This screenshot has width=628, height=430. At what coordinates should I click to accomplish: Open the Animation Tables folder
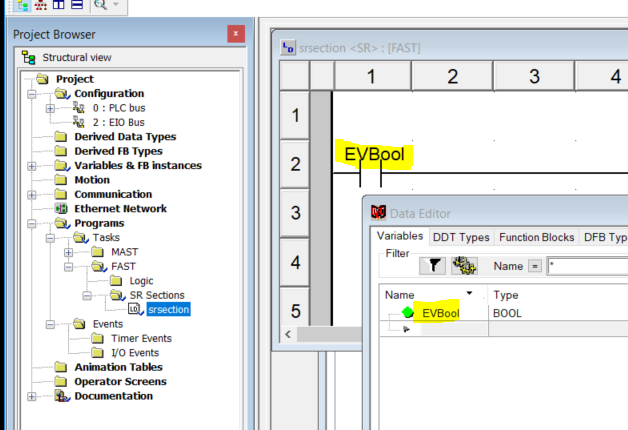118,367
